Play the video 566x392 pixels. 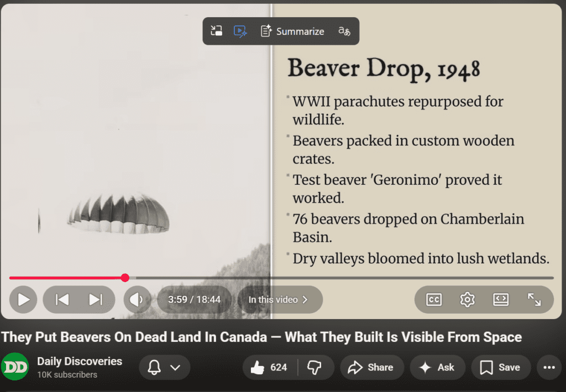pyautogui.click(x=23, y=300)
